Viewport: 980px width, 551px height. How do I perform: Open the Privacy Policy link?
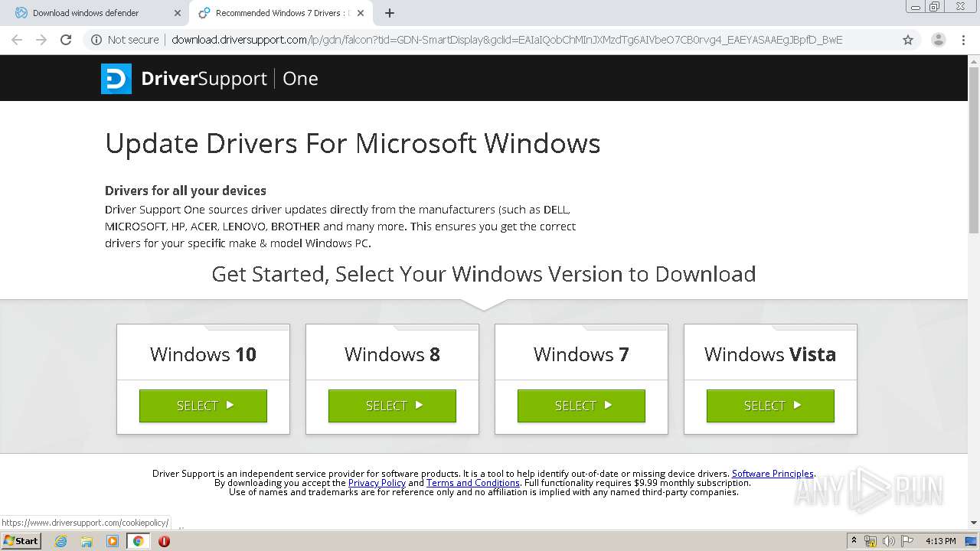(x=377, y=483)
